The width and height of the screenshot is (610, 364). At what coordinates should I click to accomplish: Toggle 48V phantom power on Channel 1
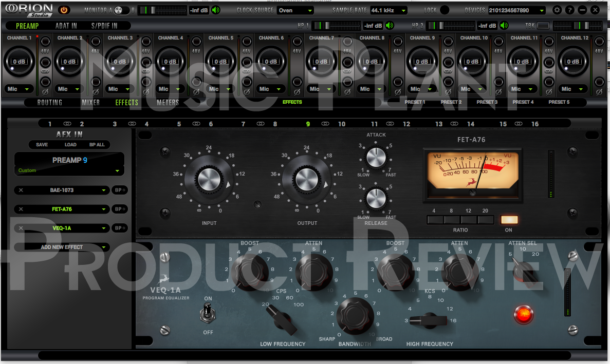click(45, 42)
